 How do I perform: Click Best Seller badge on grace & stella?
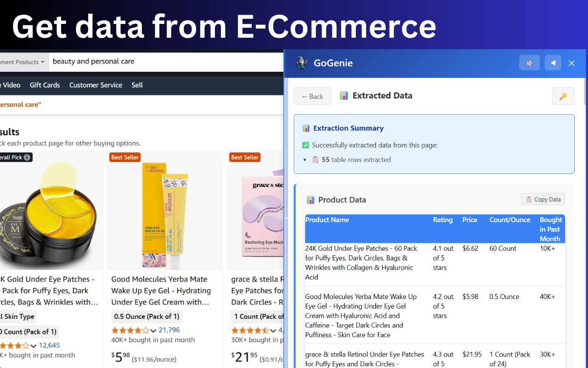245,157
